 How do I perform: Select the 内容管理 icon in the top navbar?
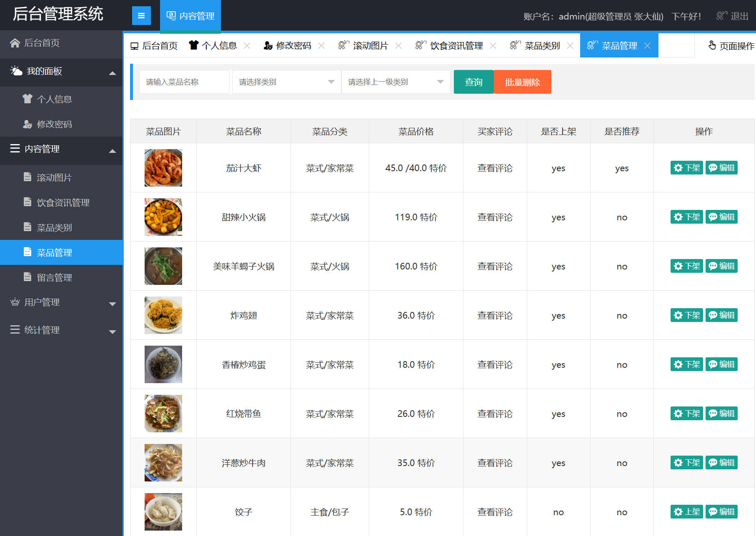(171, 15)
